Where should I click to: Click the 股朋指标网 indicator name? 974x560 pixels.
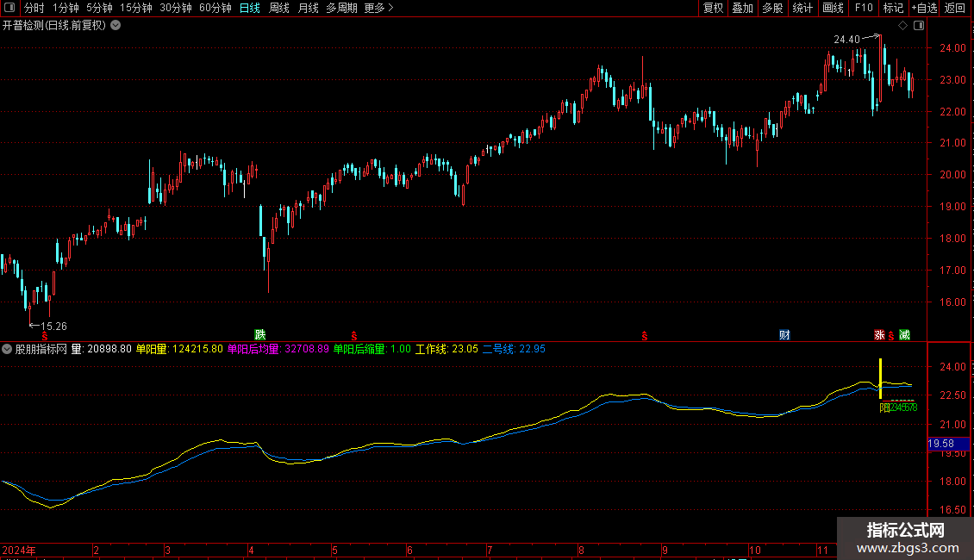[41, 349]
